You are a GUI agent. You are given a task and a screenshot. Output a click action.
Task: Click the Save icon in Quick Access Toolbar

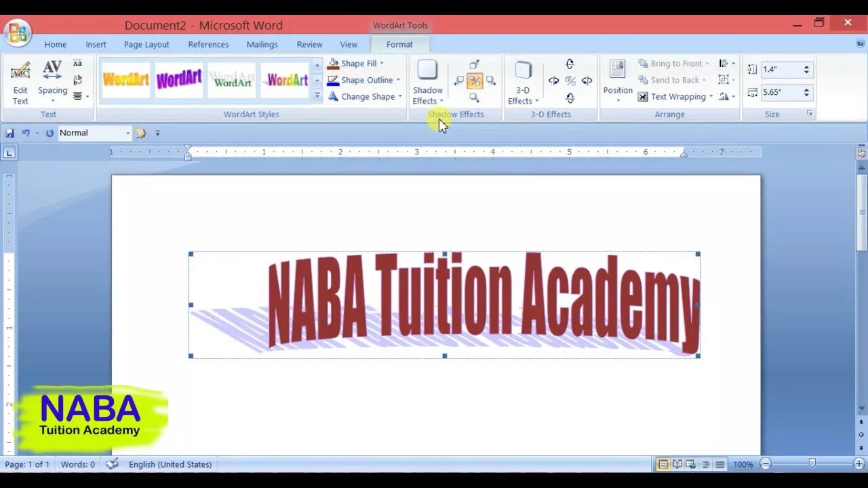coord(9,133)
